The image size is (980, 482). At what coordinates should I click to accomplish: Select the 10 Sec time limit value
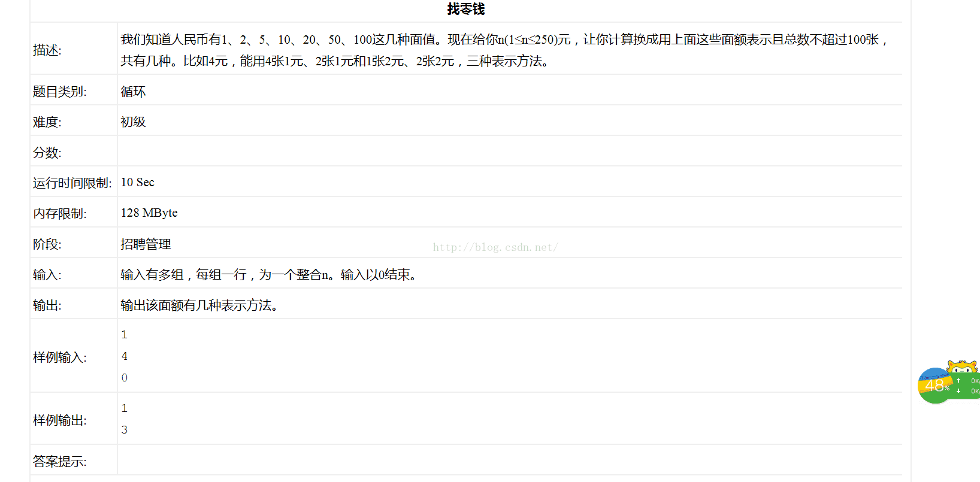[x=137, y=182]
